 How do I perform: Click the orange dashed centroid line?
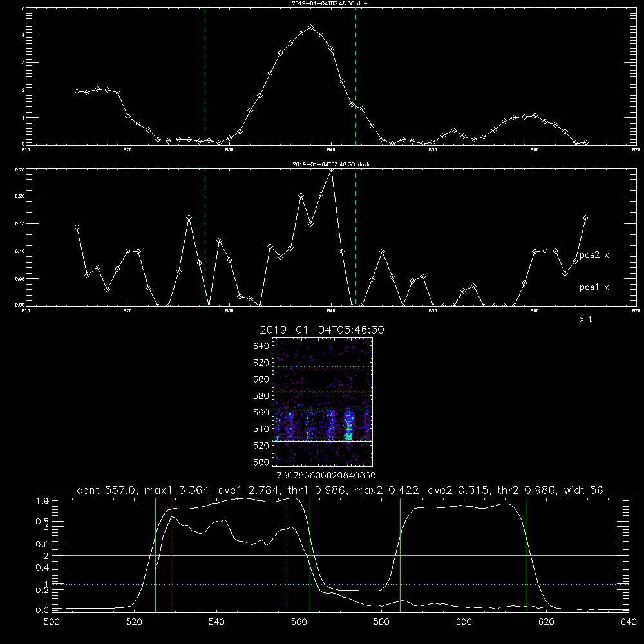[287, 554]
